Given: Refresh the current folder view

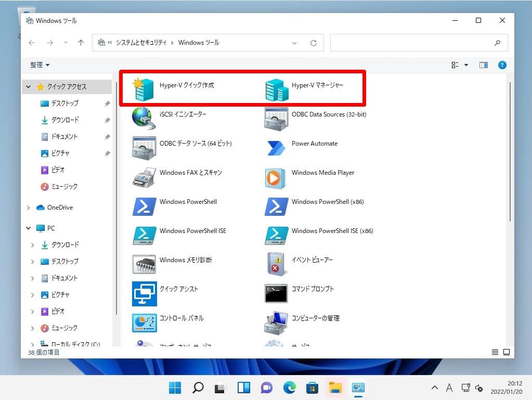Looking at the screenshot, I should tap(314, 43).
